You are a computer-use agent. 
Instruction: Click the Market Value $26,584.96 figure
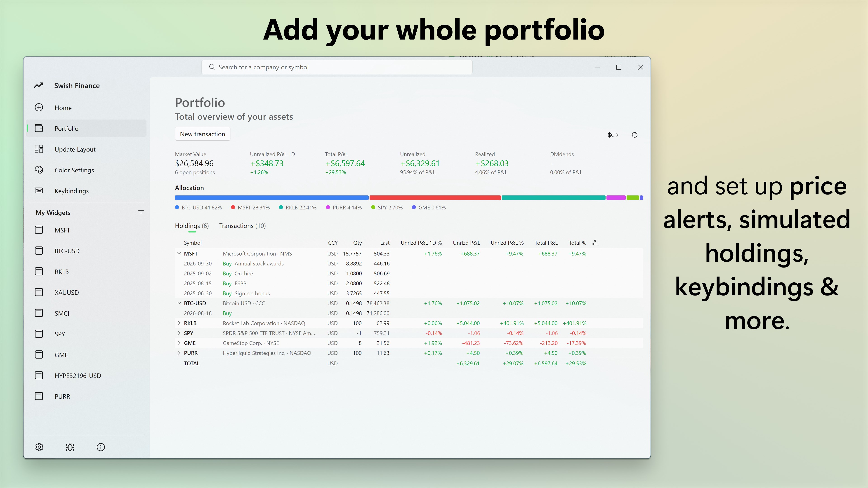click(194, 163)
